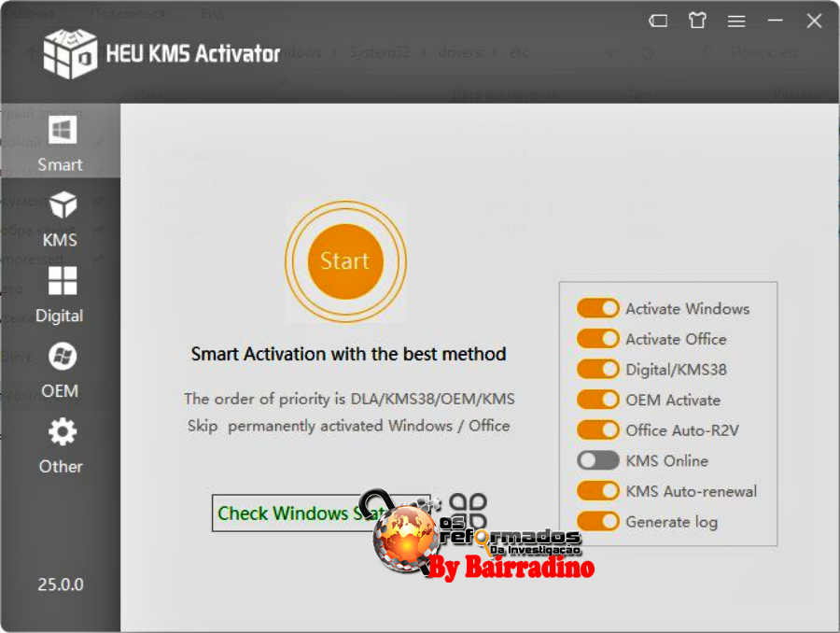840x633 pixels.
Task: Switch to the Digital license tab
Action: [x=61, y=294]
